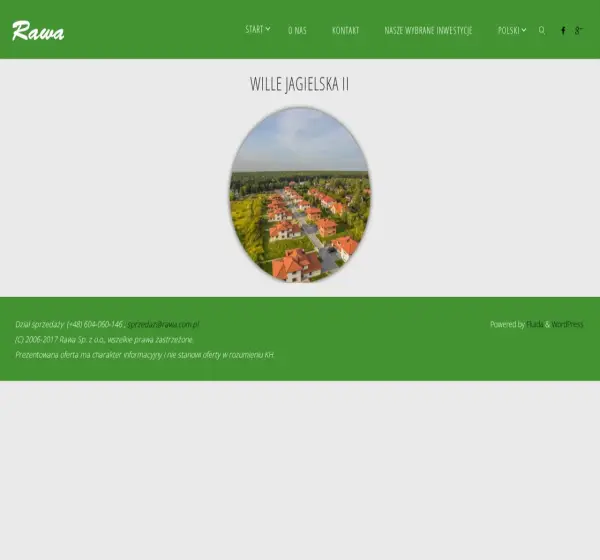The width and height of the screenshot is (600, 560).
Task: Select the Polski language menu
Action: click(x=509, y=30)
